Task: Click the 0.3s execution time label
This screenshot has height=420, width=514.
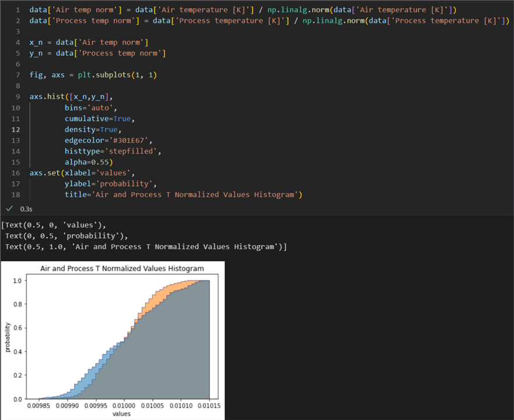Action: pyautogui.click(x=26, y=208)
